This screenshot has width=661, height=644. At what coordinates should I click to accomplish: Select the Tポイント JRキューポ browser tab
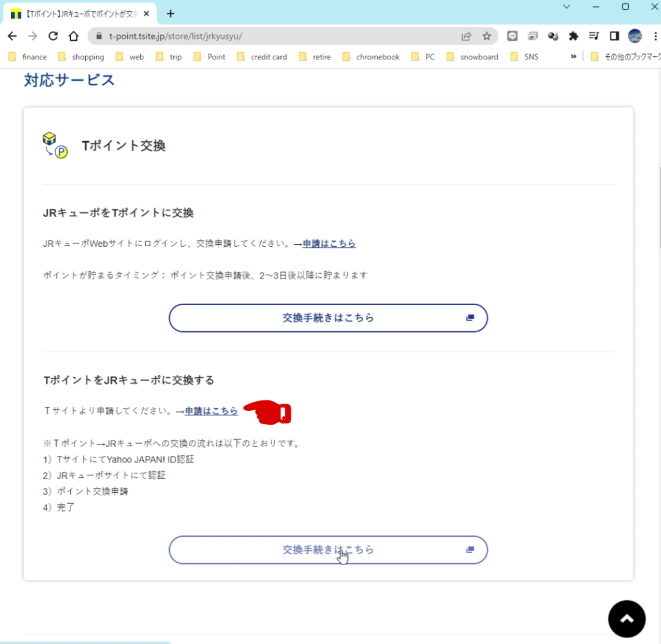pos(80,14)
